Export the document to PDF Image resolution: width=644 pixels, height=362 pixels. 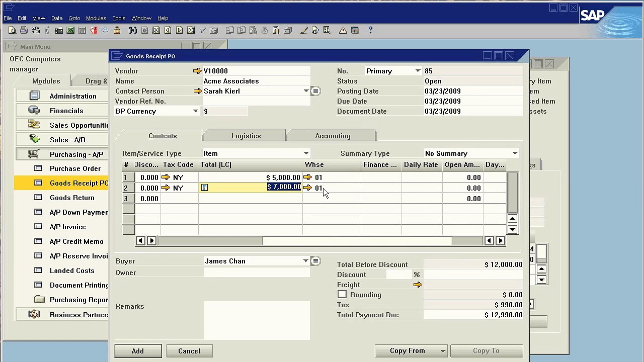point(94,31)
